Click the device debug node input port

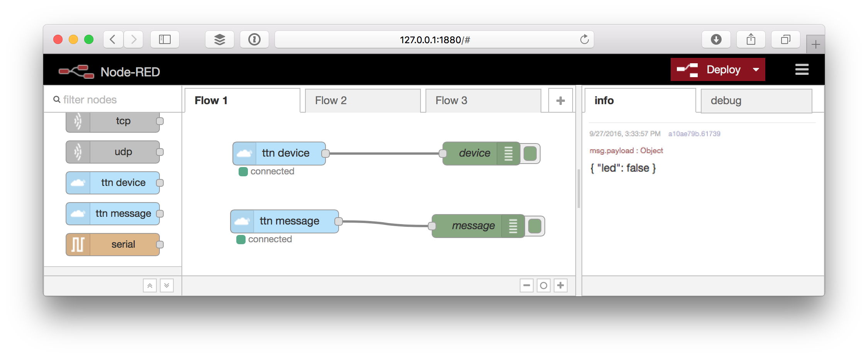pyautogui.click(x=443, y=154)
